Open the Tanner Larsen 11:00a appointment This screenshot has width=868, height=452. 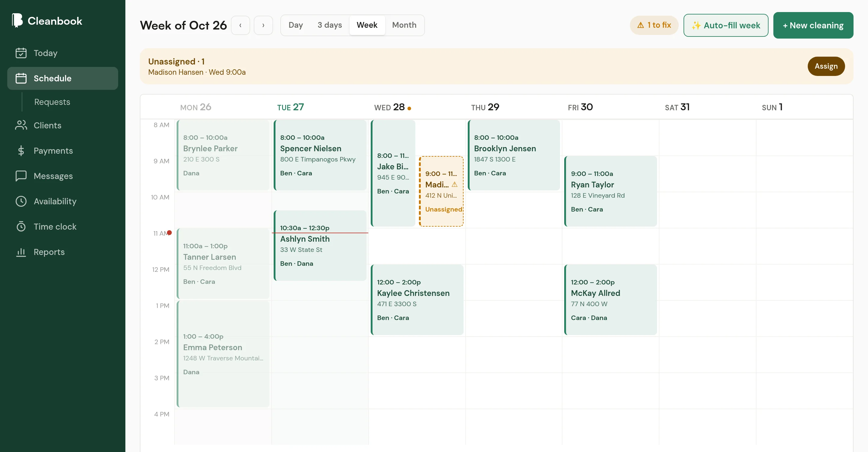(223, 263)
